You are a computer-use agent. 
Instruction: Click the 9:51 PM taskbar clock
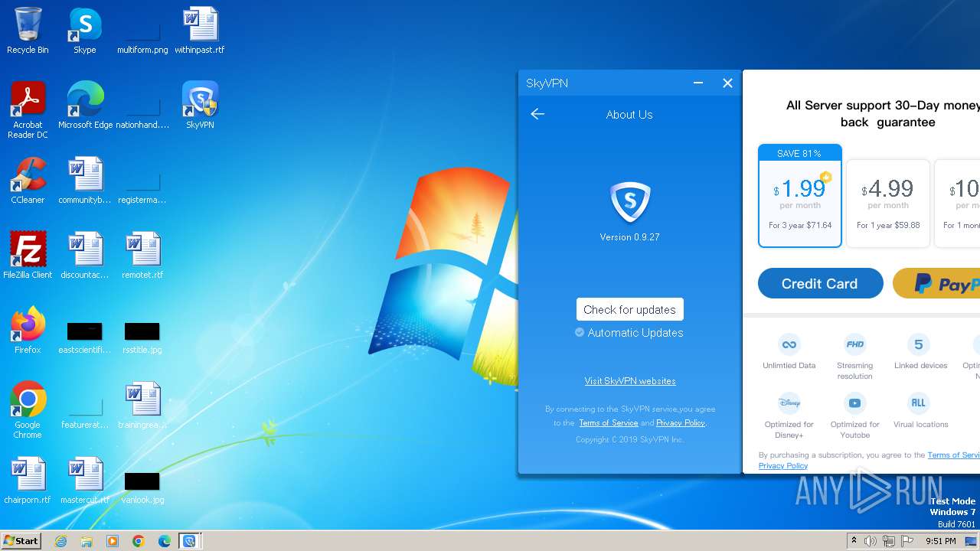[x=940, y=541]
